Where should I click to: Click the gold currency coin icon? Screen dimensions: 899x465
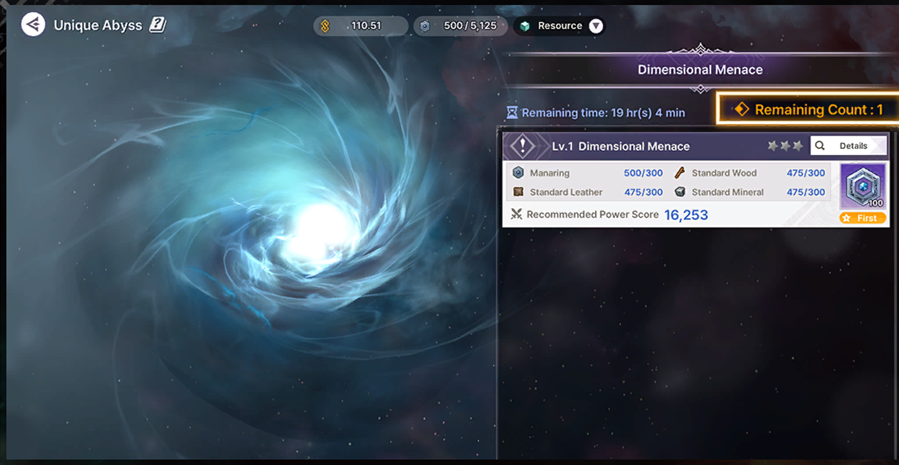click(x=325, y=26)
